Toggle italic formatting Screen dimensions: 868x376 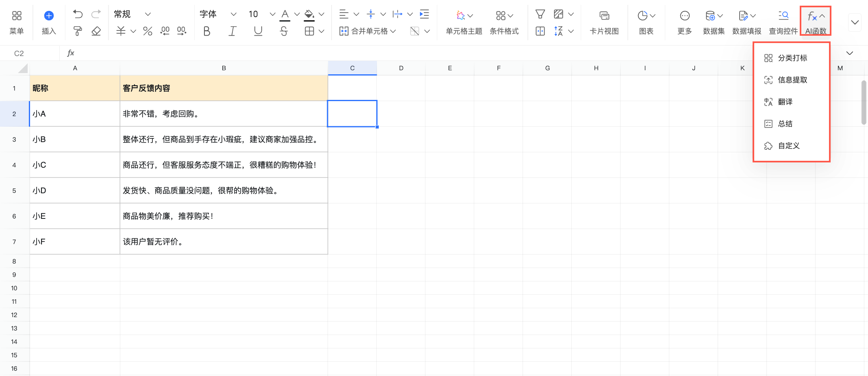click(232, 31)
